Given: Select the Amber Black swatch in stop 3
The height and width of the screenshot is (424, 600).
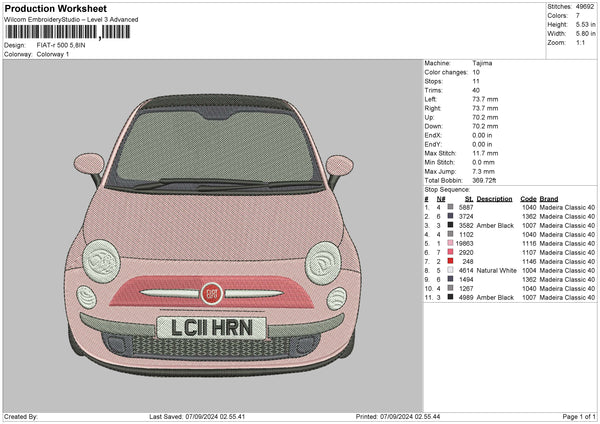Looking at the screenshot, I should tap(452, 225).
